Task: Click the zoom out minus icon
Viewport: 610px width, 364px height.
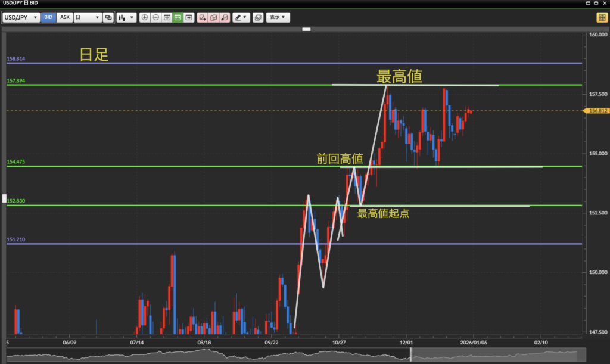Action: (x=155, y=18)
